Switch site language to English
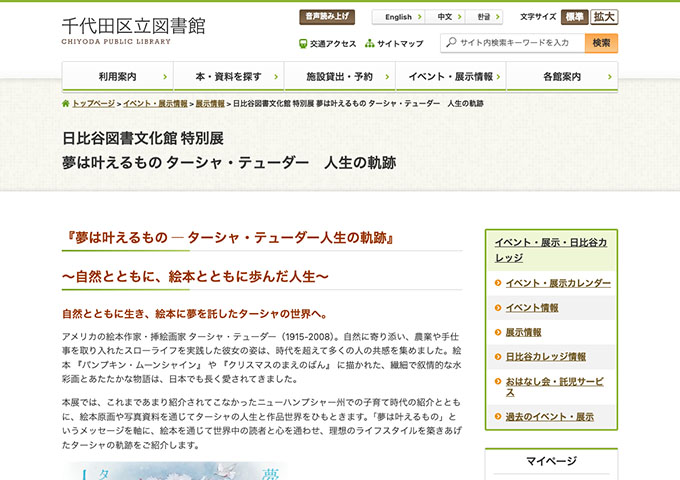The image size is (680, 480). coord(399,17)
